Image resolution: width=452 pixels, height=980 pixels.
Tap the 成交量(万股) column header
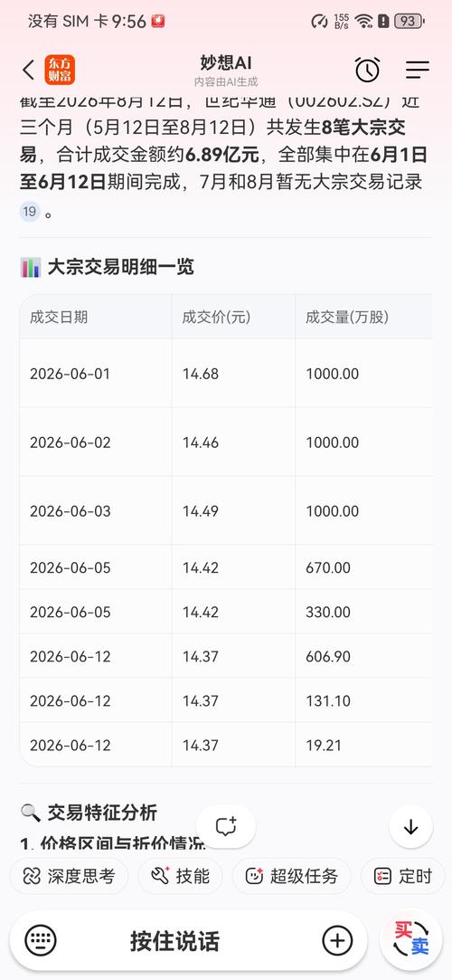pos(347,317)
